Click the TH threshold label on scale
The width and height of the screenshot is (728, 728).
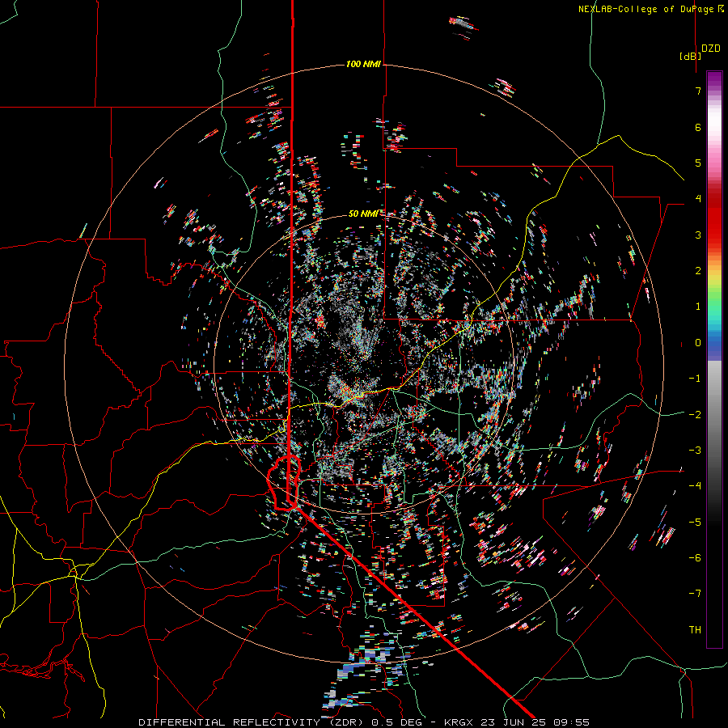pos(695,630)
